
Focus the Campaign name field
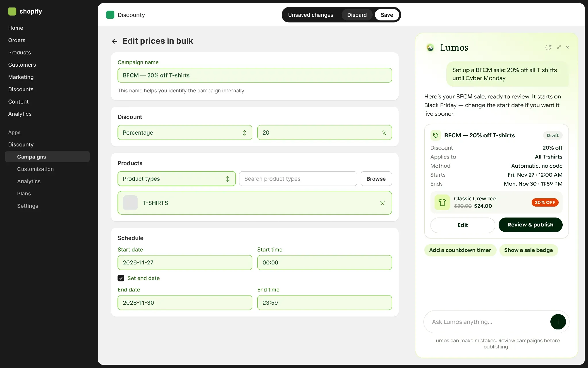[x=255, y=75]
